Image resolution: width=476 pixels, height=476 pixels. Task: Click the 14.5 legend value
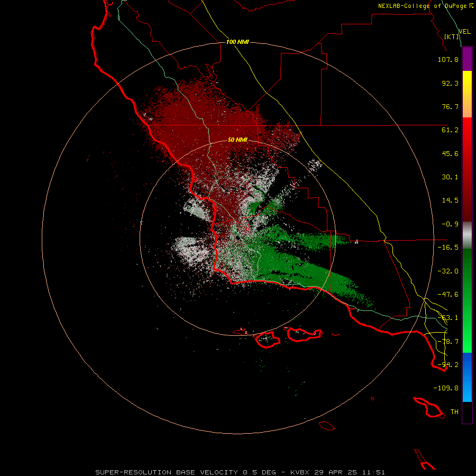pos(450,200)
